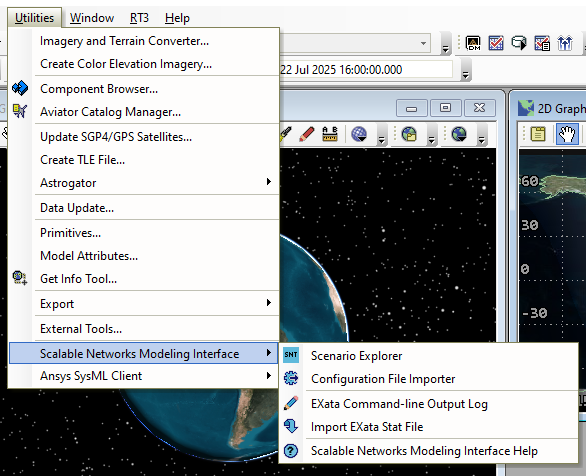586x476 pixels.
Task: Open the Window menu
Action: (92, 18)
